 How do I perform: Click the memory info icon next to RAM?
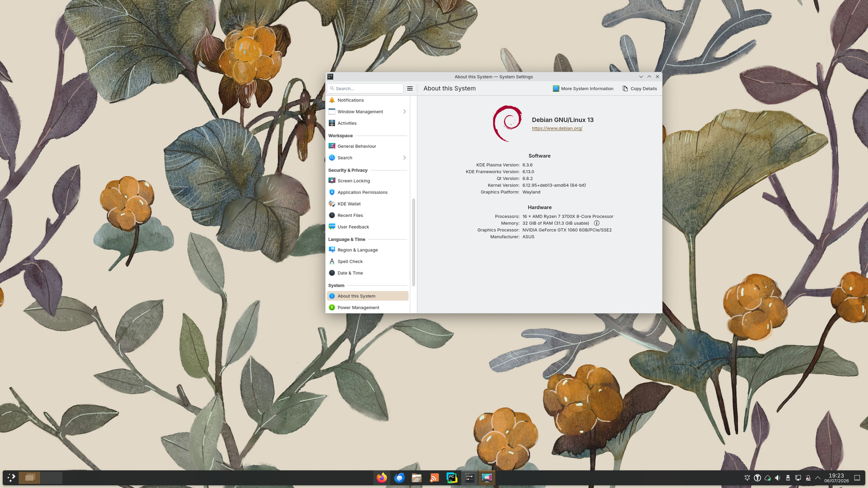coord(596,223)
